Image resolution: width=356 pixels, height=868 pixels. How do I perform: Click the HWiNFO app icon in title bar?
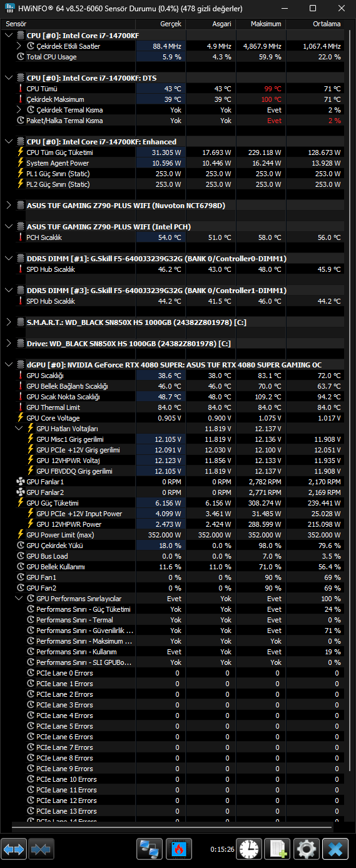[9, 8]
